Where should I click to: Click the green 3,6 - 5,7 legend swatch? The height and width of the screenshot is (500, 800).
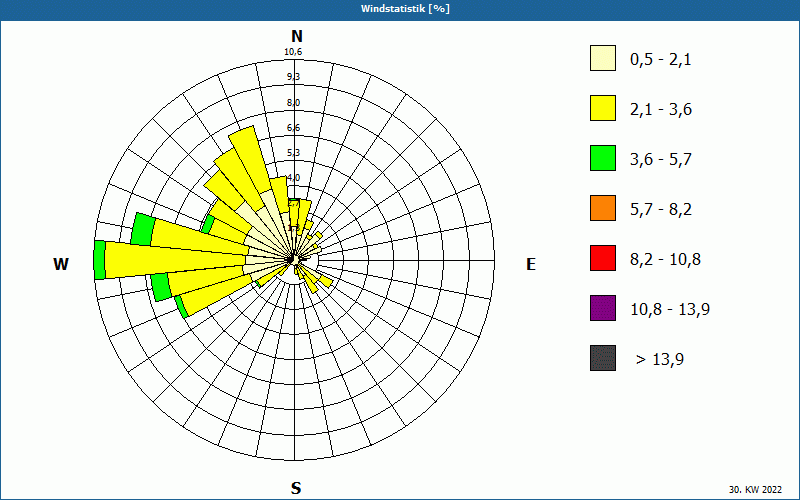click(x=603, y=158)
